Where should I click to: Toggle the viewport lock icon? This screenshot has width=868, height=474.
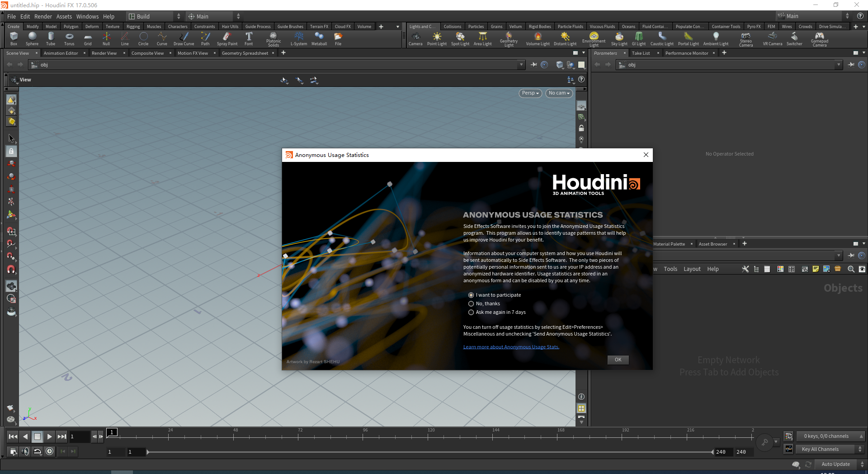[x=581, y=128]
